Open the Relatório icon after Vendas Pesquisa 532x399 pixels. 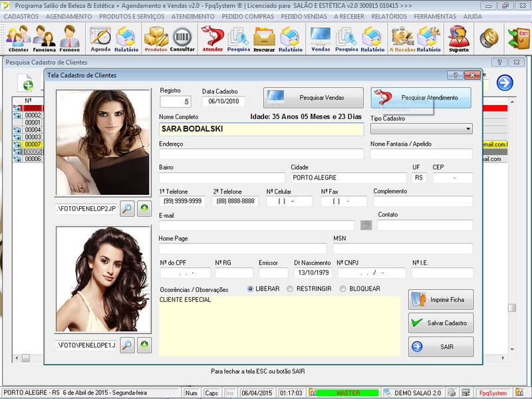click(372, 39)
